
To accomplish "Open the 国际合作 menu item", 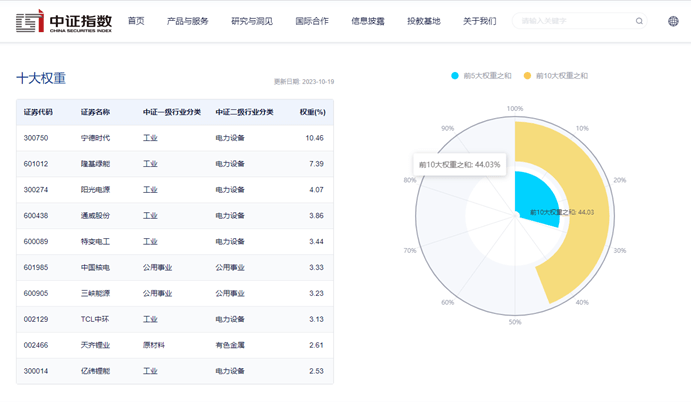I will [x=312, y=21].
